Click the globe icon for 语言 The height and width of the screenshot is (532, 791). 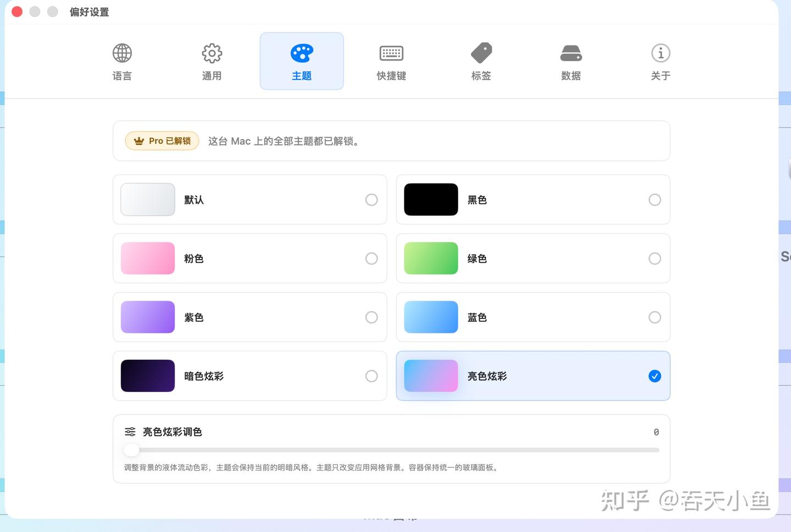(122, 53)
